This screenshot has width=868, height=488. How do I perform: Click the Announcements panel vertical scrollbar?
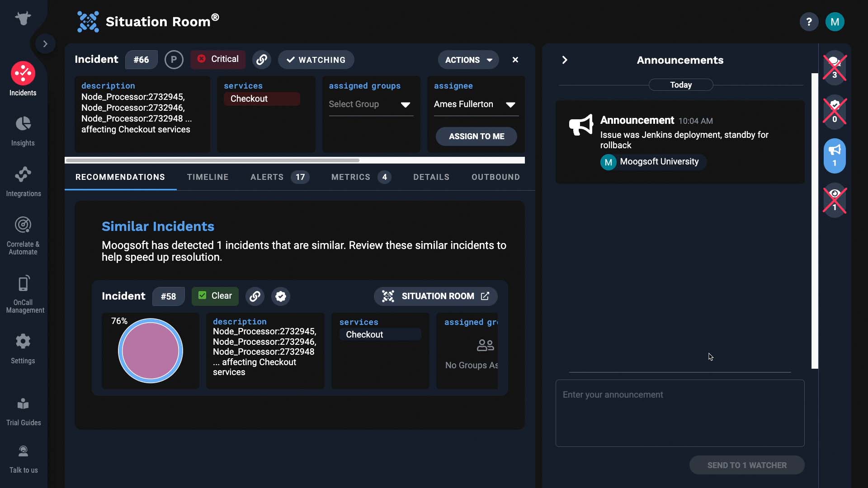(x=815, y=221)
